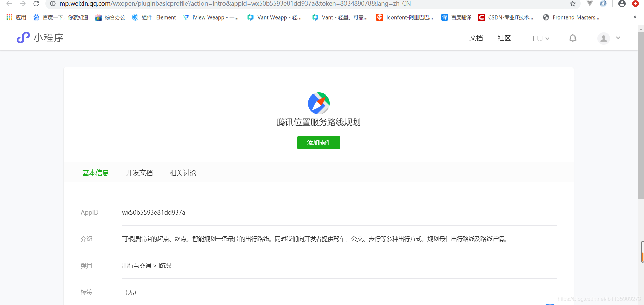Open the 百度一下 bookmark
Image resolution: width=644 pixels, height=305 pixels.
(x=61, y=17)
